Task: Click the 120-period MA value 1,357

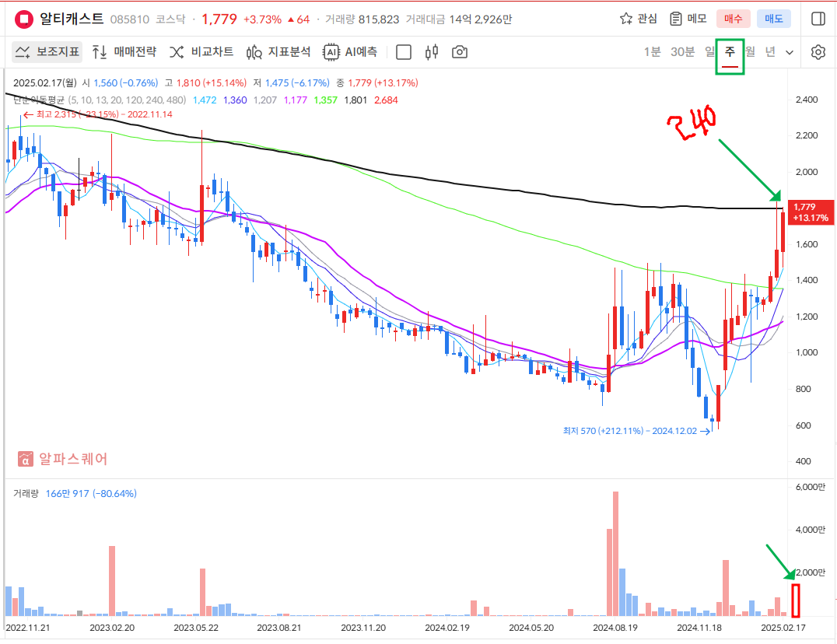Action: tap(326, 100)
